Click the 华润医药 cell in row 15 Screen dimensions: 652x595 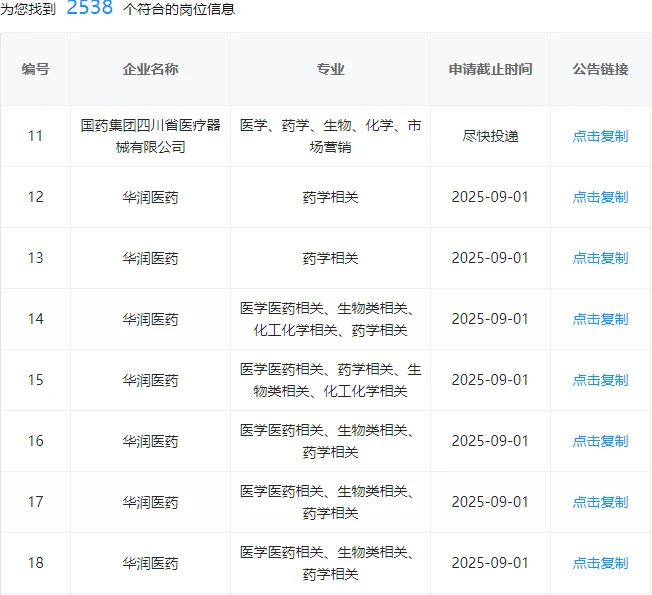coord(151,380)
